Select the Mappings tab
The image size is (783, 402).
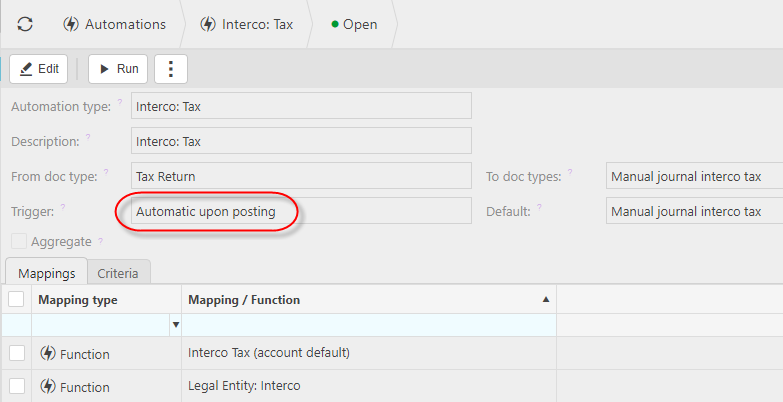[46, 273]
